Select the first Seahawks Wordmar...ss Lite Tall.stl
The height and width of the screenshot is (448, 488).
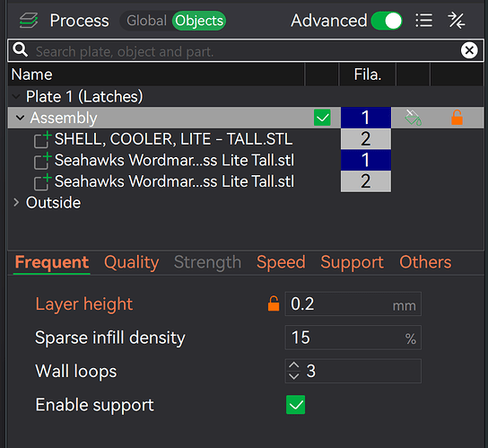point(174,160)
